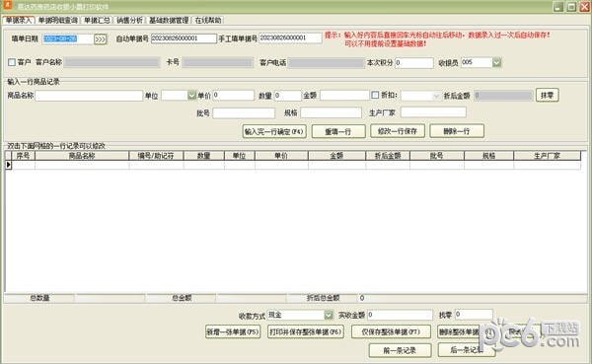Open the 在线帮助 tab
Image resolution: width=592 pixels, height=364 pixels.
point(208,20)
